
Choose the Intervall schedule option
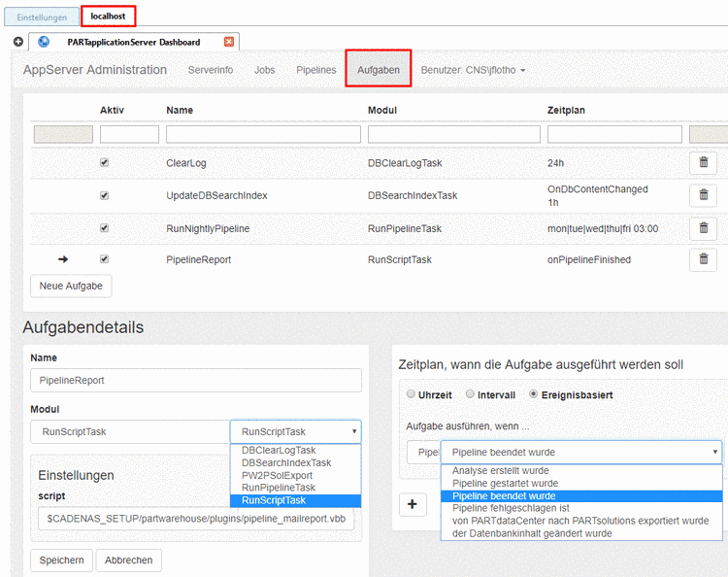pos(471,394)
